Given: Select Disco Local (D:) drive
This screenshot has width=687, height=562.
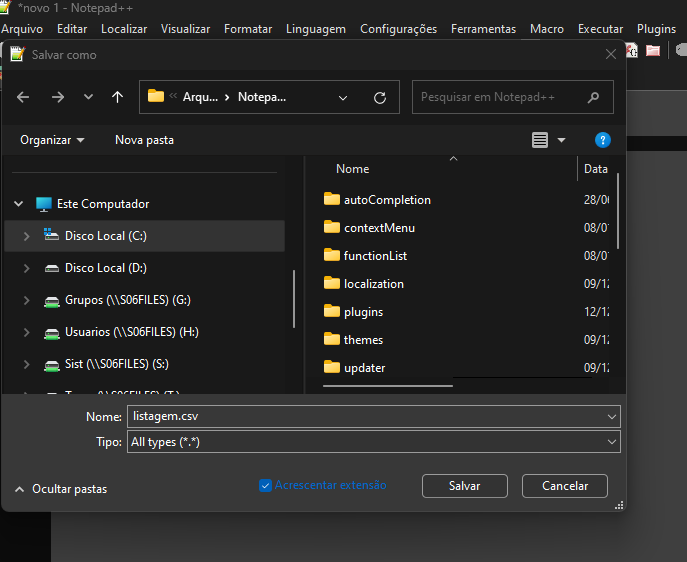Looking at the screenshot, I should [x=106, y=268].
